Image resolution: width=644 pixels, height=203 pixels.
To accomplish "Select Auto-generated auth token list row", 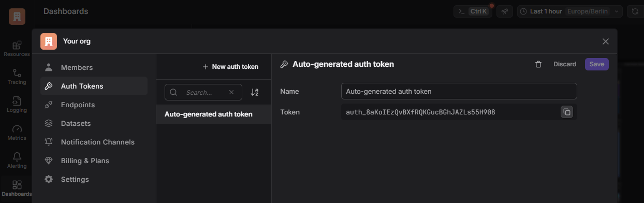I will pos(214,114).
